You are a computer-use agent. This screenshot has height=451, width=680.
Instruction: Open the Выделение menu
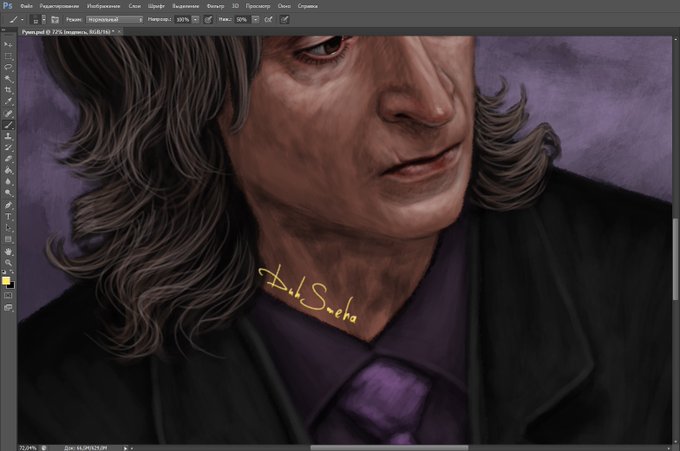[x=186, y=6]
